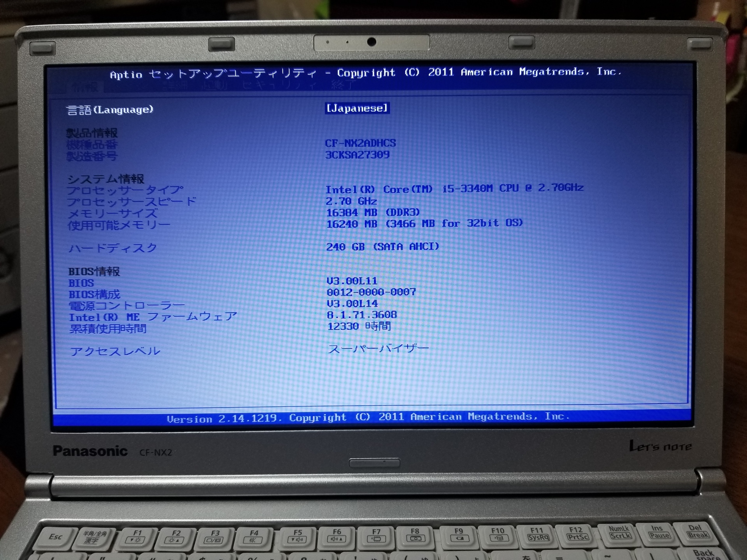Click the BIOS情報 section heading
Screen dimensions: 747x560
click(94, 271)
